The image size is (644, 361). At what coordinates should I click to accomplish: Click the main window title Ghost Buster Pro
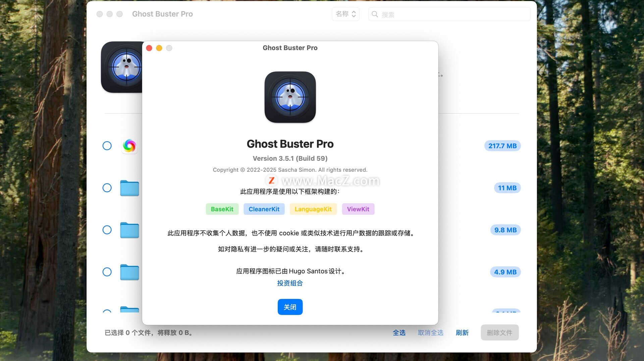[x=162, y=14]
